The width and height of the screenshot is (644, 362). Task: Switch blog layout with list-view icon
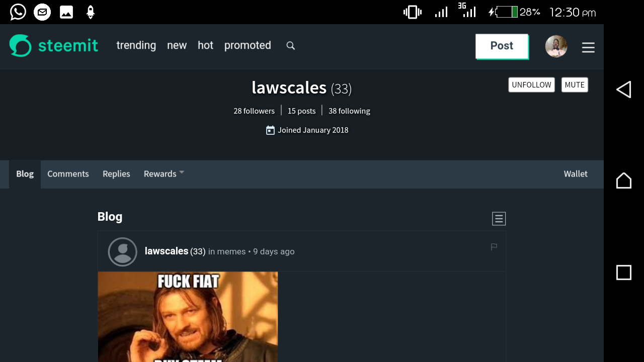click(499, 219)
